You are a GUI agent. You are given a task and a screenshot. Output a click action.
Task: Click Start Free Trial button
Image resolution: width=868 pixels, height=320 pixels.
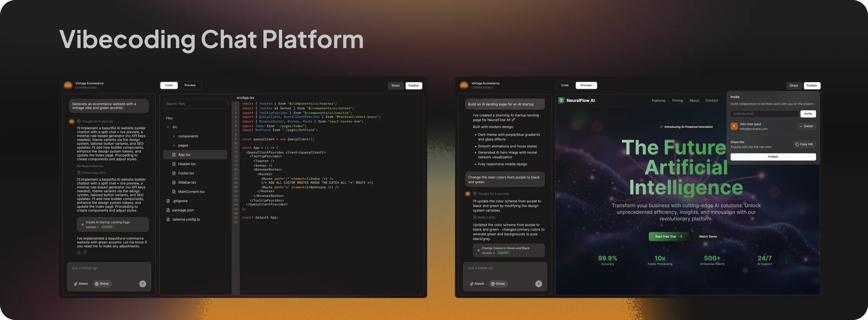tap(668, 237)
